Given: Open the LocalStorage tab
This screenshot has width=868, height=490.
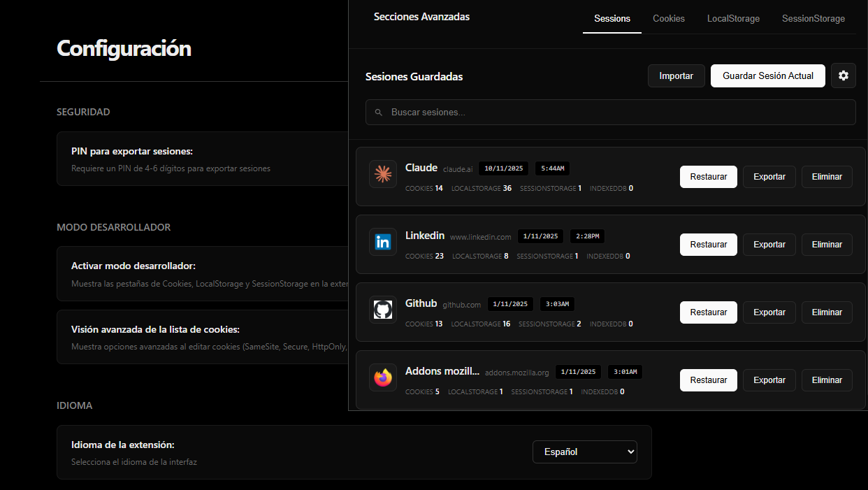Looking at the screenshot, I should point(733,19).
